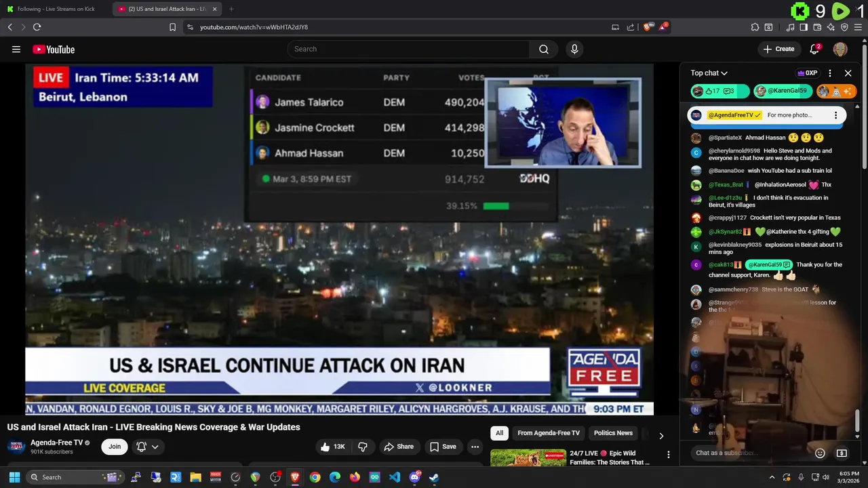This screenshot has width=868, height=488.
Task: Click the Join channel button
Action: 115,447
